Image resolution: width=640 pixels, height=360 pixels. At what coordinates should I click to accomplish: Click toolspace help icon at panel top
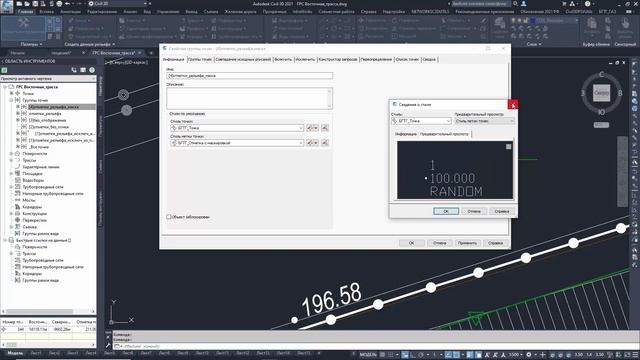pos(92,70)
